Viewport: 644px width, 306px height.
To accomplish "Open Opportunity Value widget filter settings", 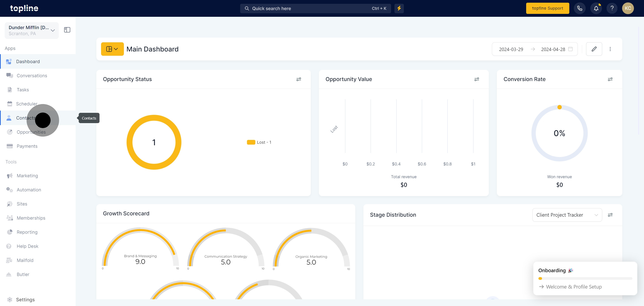I will click(477, 79).
